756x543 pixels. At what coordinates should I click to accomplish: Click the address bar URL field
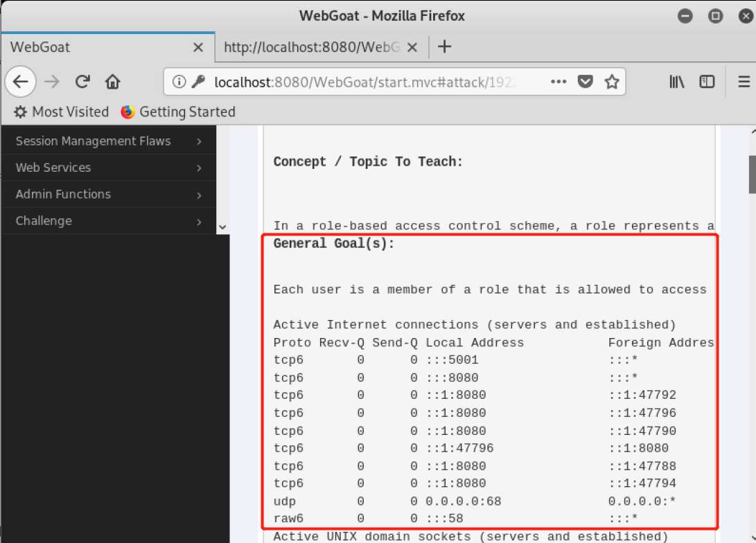[365, 82]
